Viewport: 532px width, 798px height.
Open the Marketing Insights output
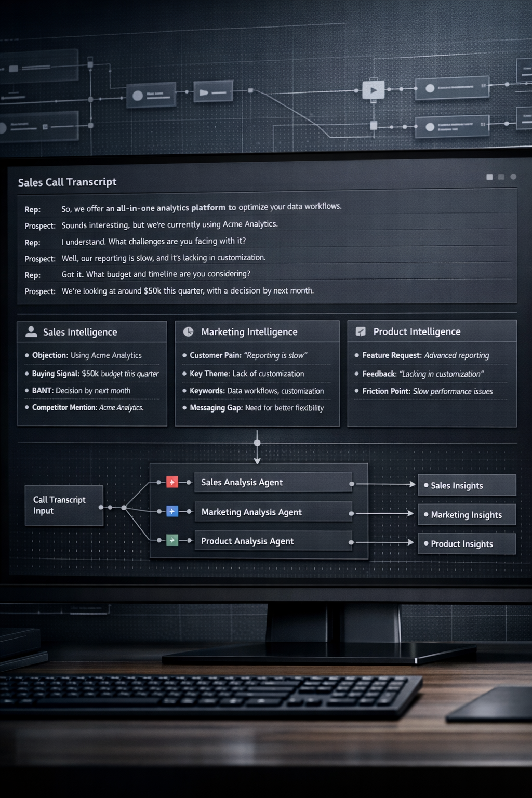point(467,514)
